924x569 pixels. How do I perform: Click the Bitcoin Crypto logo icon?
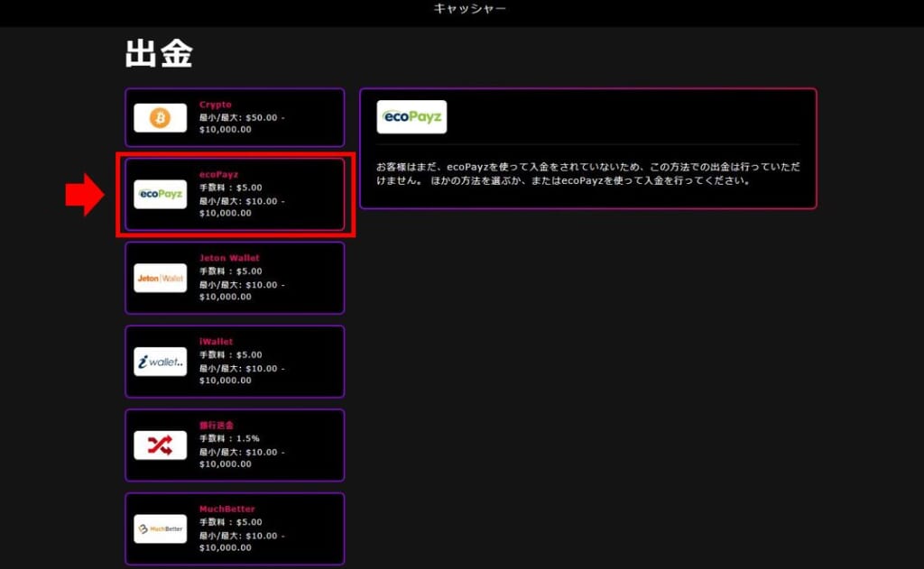click(161, 118)
